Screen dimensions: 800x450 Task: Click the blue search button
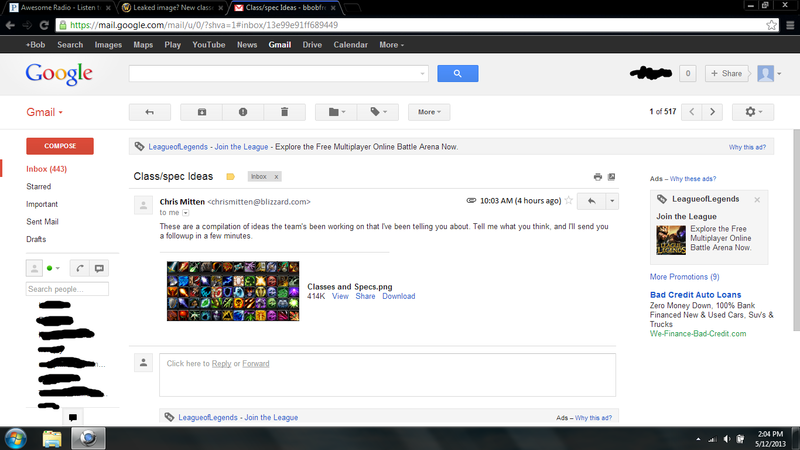point(458,73)
